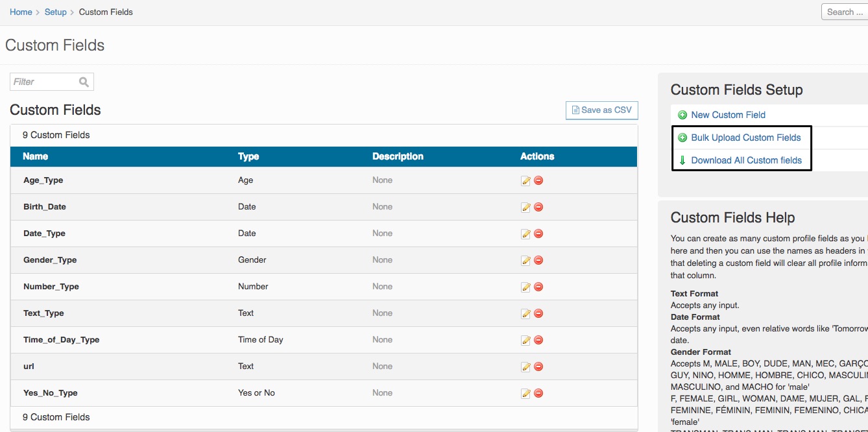Delete the url custom field
Viewport: 868px width, 432px height.
[538, 366]
